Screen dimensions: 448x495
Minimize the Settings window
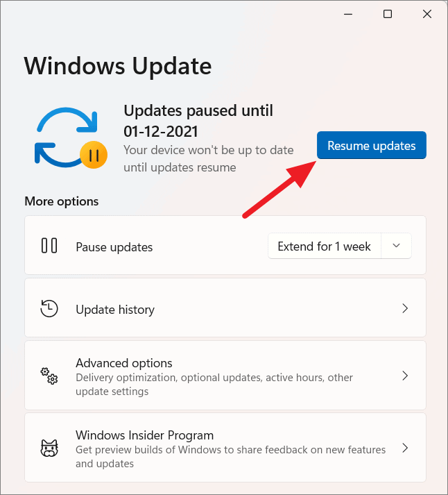point(348,14)
